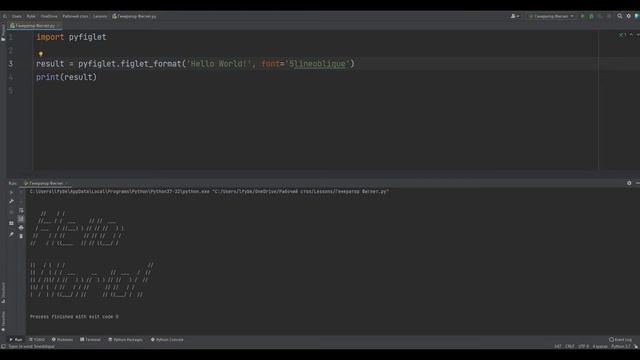Viewport: 640px width, 360px height.
Task: Open the Python Packages tool window
Action: 125,340
